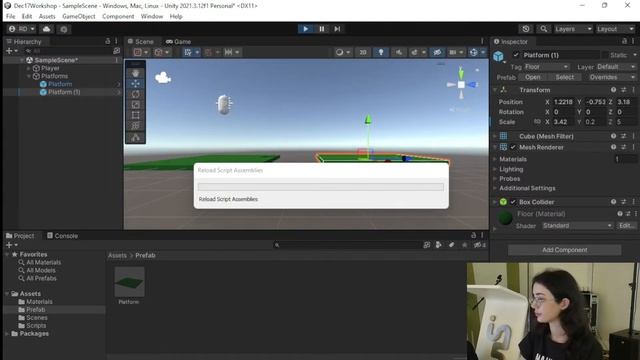Switch to the Game tab
This screenshot has height=360, width=640.
178,42
